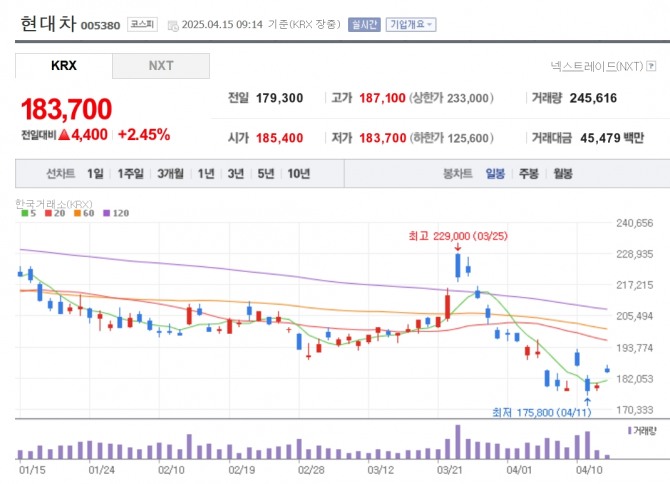The image size is (670, 484).
Task: Click the 저가 value 183,700 in red
Action: click(382, 138)
